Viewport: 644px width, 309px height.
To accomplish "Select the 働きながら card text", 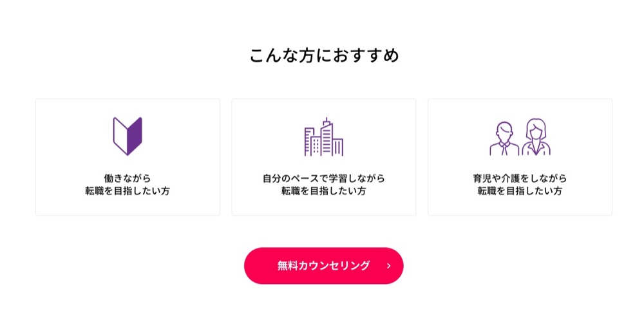I will pyautogui.click(x=128, y=178).
